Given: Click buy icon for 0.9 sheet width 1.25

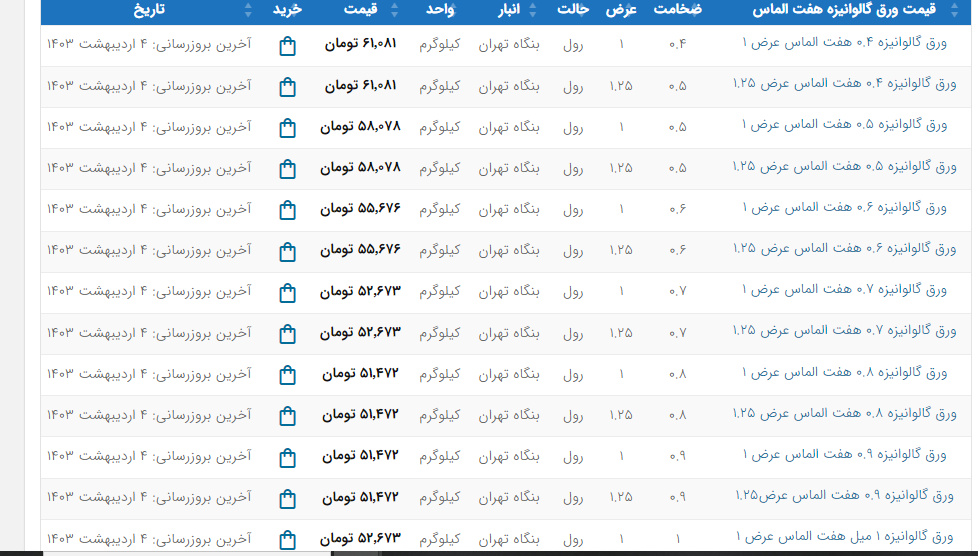Looking at the screenshot, I should [288, 498].
